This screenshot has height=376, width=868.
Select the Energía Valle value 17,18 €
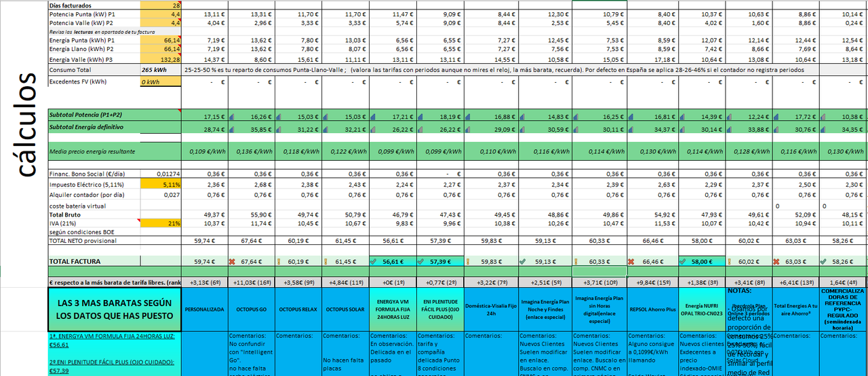(652, 60)
